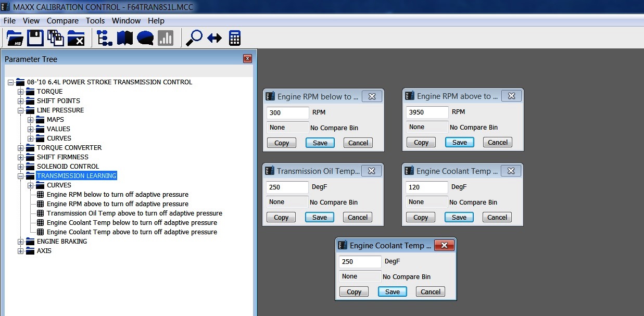Image resolution: width=644 pixels, height=316 pixels.
Task: Copy the value in Engine RPM above dialog
Action: coord(421,142)
